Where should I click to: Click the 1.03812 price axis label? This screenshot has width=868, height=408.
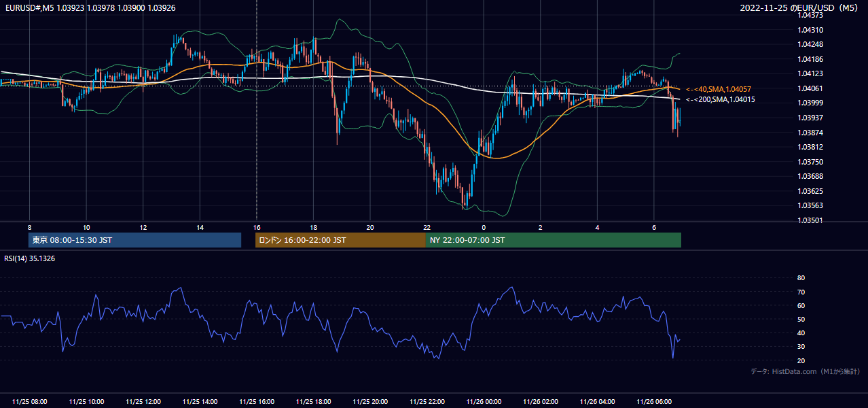[810, 147]
